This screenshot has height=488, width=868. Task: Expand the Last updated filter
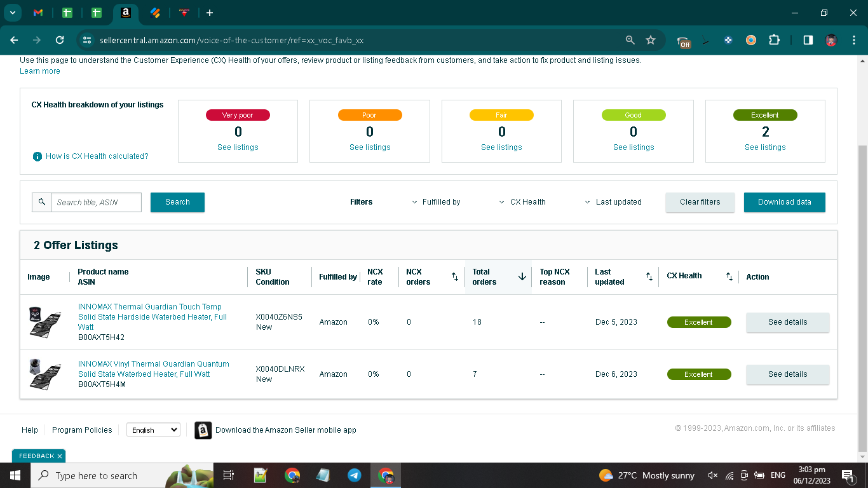[x=613, y=202]
